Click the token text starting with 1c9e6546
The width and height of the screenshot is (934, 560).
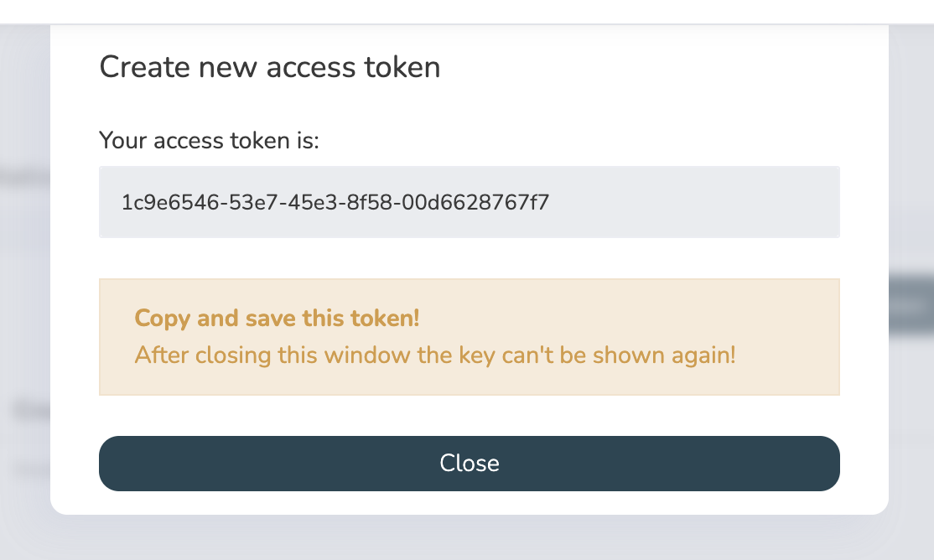[x=335, y=202]
